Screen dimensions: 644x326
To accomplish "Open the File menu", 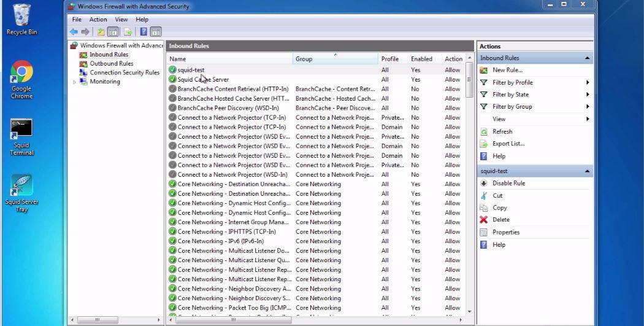I will point(77,19).
